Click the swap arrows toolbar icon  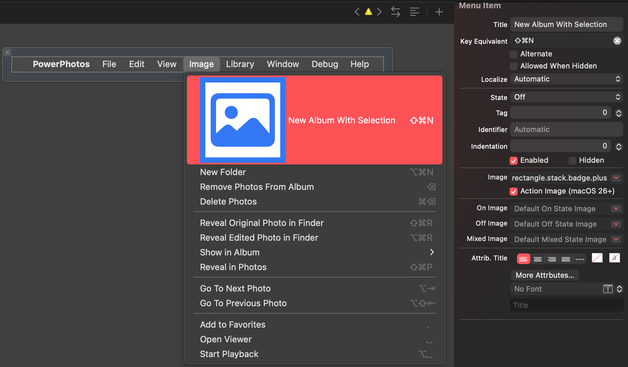click(396, 12)
